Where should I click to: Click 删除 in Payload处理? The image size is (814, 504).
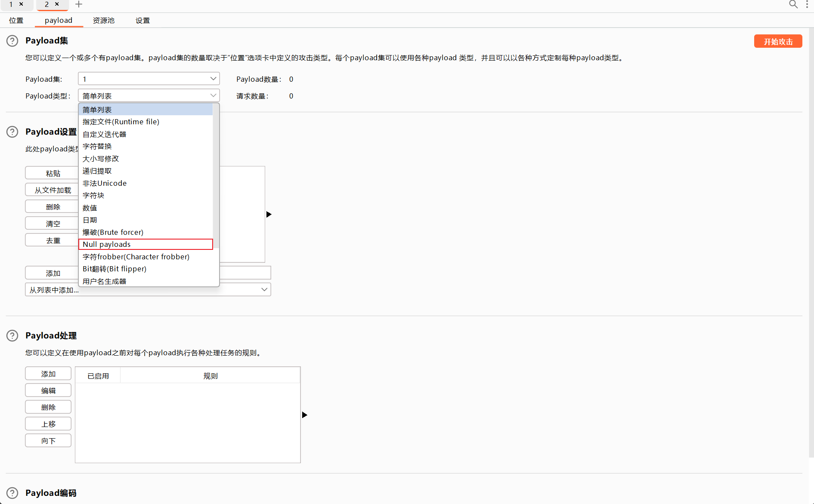[48, 407]
